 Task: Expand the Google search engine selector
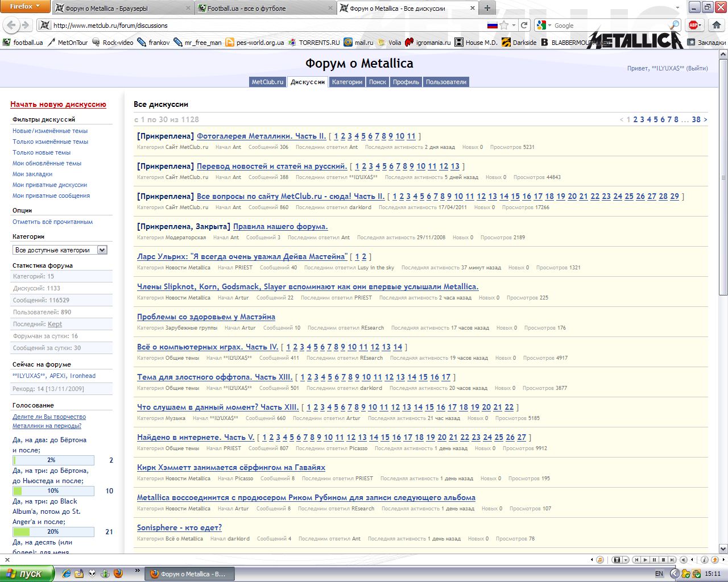pos(543,26)
